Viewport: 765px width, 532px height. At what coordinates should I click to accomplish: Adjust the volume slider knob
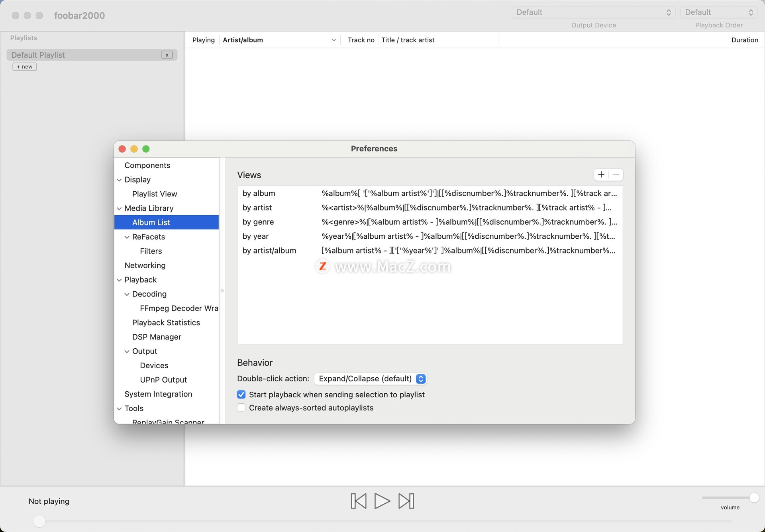coord(754,498)
